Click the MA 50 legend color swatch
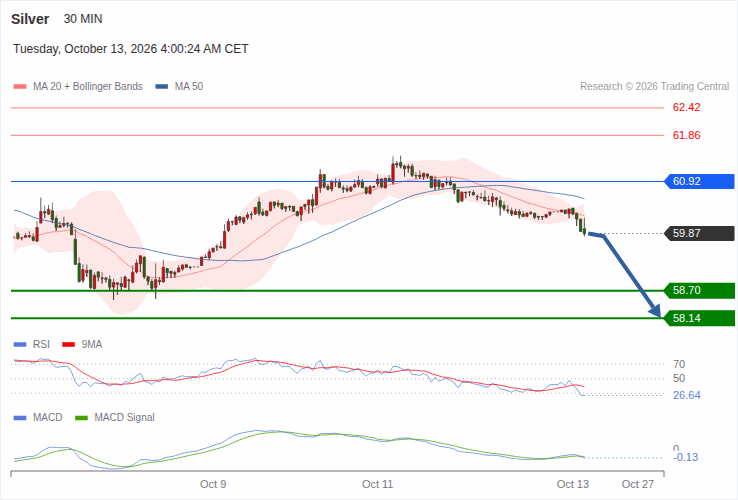Viewport: 738px width, 500px height. tap(162, 87)
